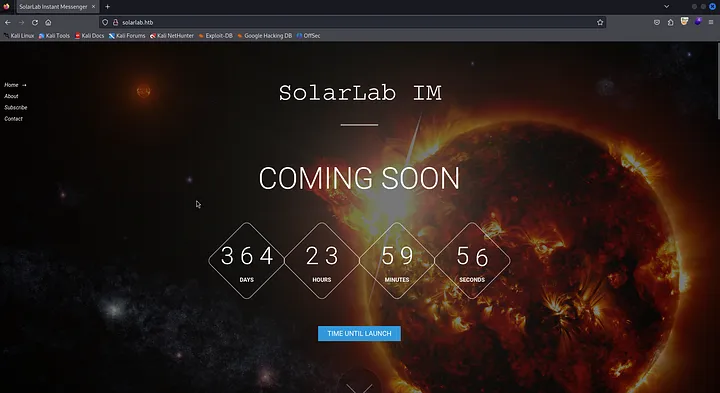Close the browser window with blue X
This screenshot has width=720, height=393.
tap(713, 6)
